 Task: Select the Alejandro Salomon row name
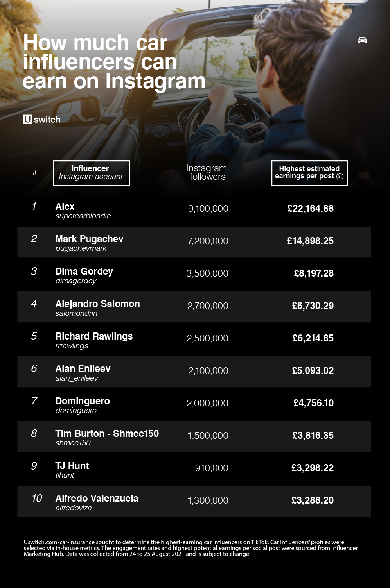tap(97, 304)
